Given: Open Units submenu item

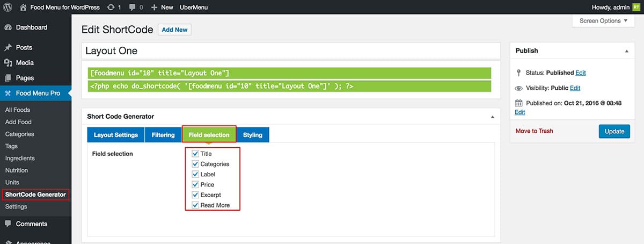Looking at the screenshot, I should [x=12, y=182].
